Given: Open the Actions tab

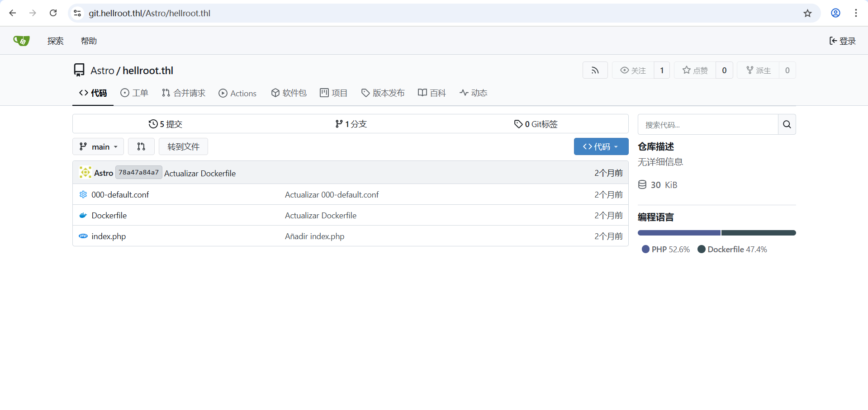Looking at the screenshot, I should (237, 93).
